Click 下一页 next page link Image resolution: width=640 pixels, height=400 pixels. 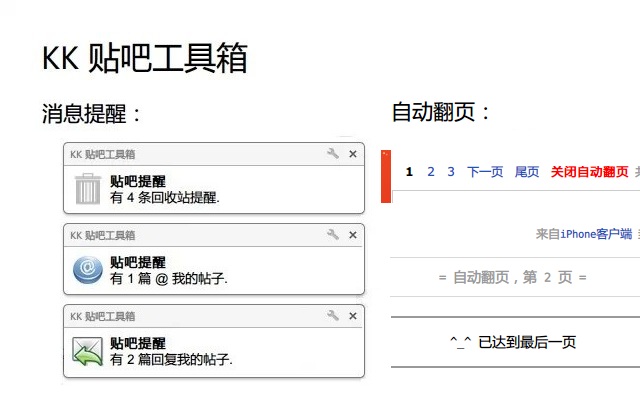tap(485, 172)
